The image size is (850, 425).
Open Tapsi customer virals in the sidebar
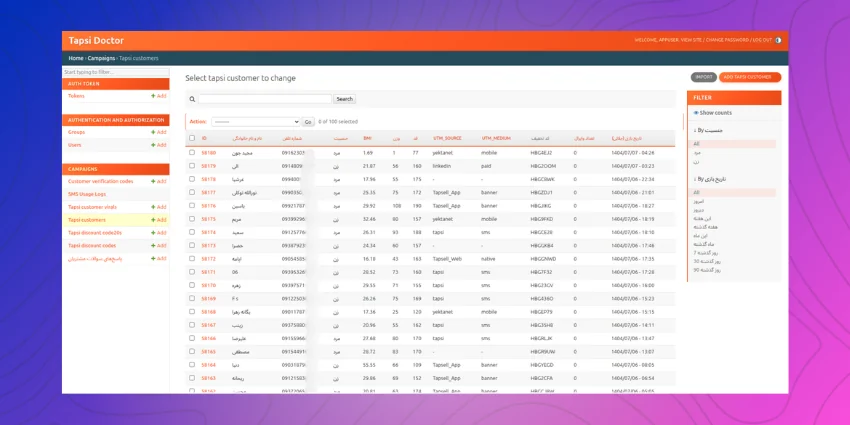point(92,207)
